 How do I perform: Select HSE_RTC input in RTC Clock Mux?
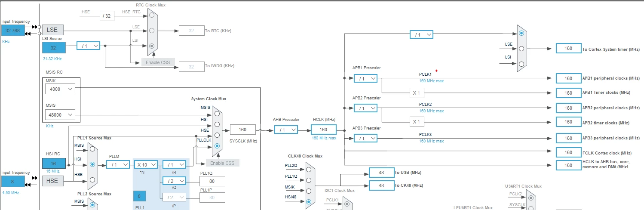click(x=151, y=16)
